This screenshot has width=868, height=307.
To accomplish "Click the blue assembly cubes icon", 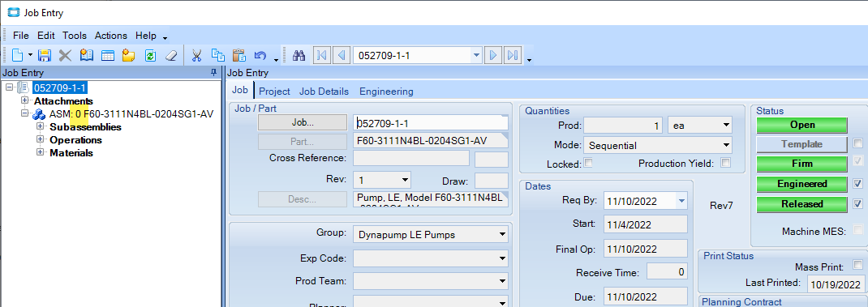I will (x=38, y=114).
